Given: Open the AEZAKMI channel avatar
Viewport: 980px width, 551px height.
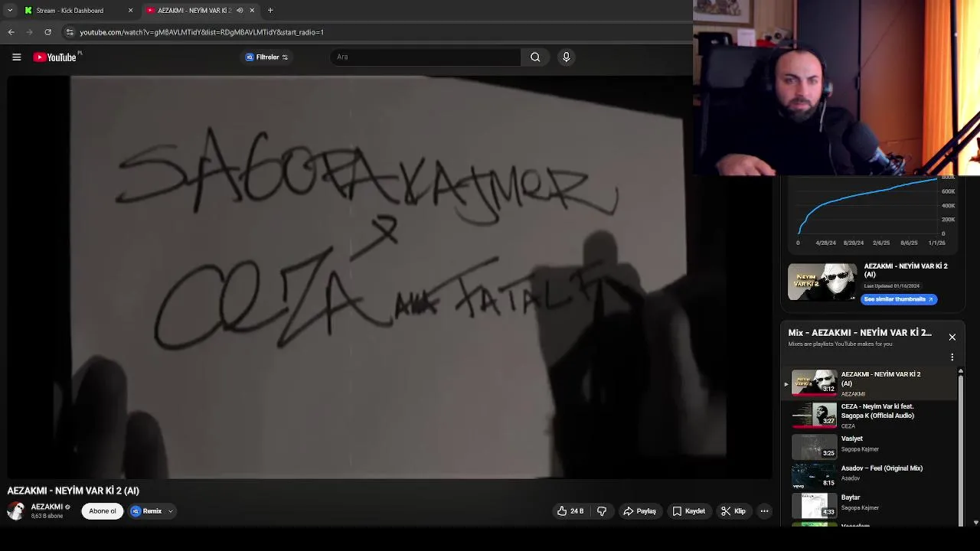Looking at the screenshot, I should click(x=16, y=511).
